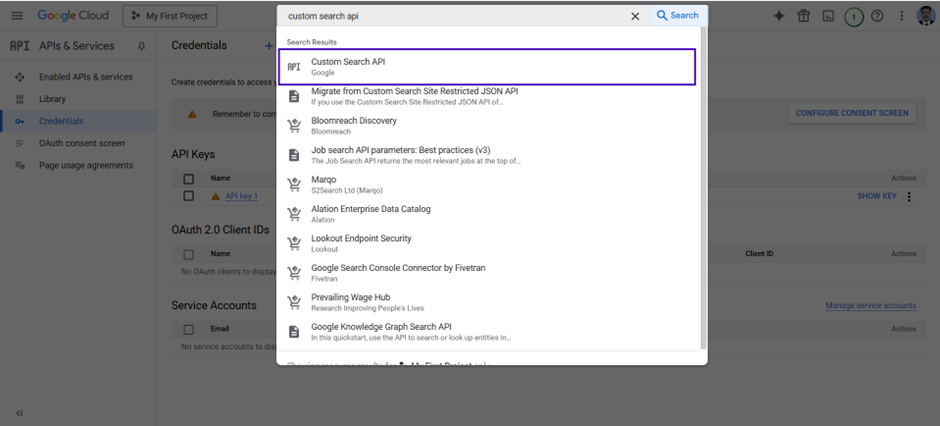Click the Enabled APIs & services icon
The image size is (940, 426).
(x=20, y=77)
